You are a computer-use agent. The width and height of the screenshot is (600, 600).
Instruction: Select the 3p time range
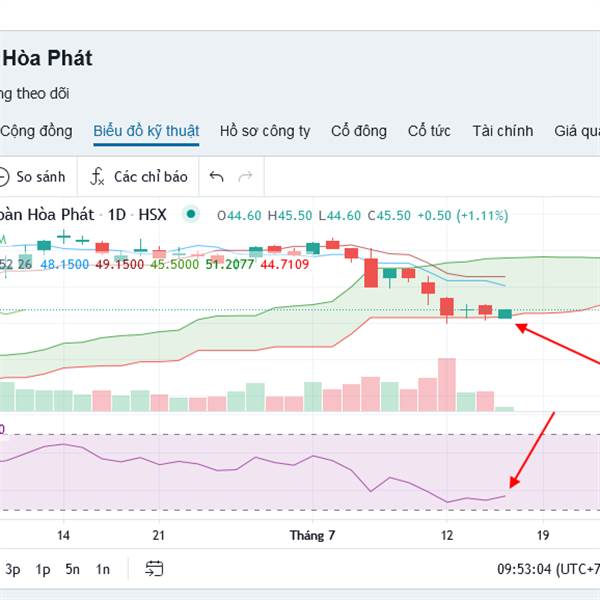[13, 569]
